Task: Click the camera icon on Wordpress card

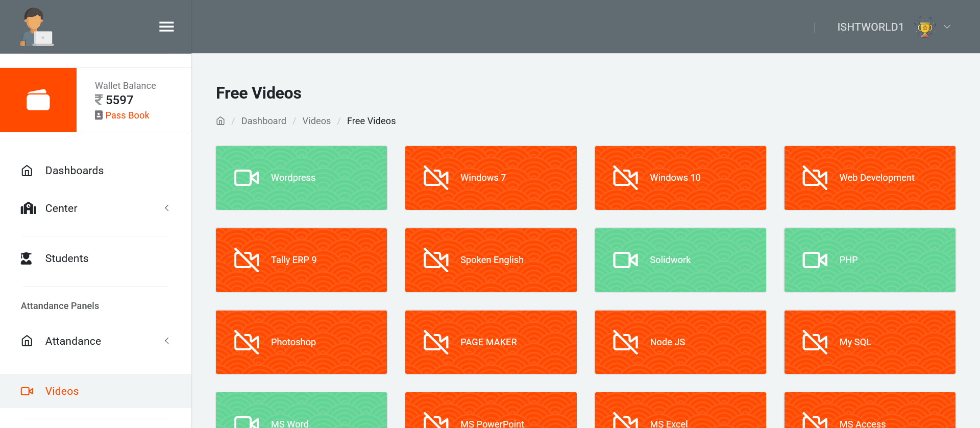Action: click(x=247, y=178)
